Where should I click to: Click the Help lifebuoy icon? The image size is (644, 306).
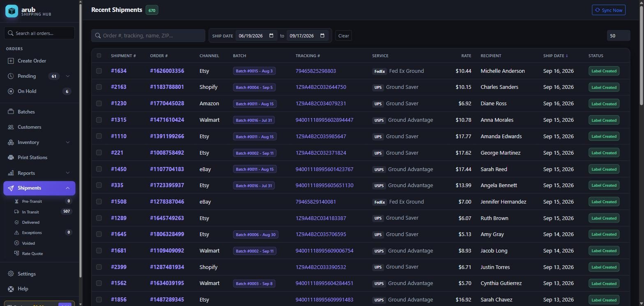pos(11,289)
